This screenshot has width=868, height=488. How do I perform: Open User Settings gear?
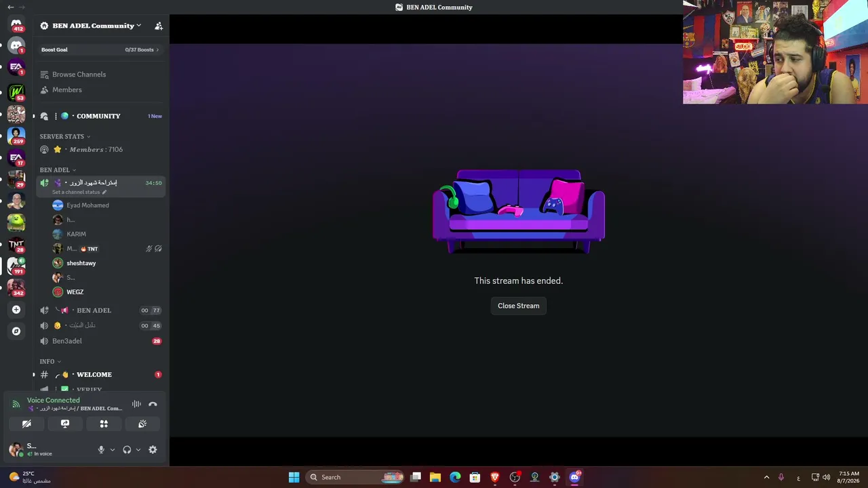(x=153, y=449)
